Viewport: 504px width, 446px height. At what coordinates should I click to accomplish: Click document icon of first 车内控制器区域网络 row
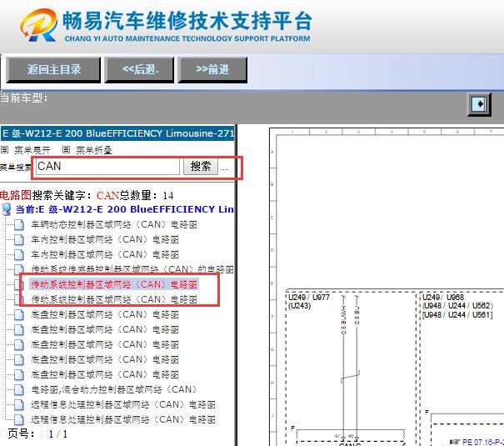tap(19, 240)
